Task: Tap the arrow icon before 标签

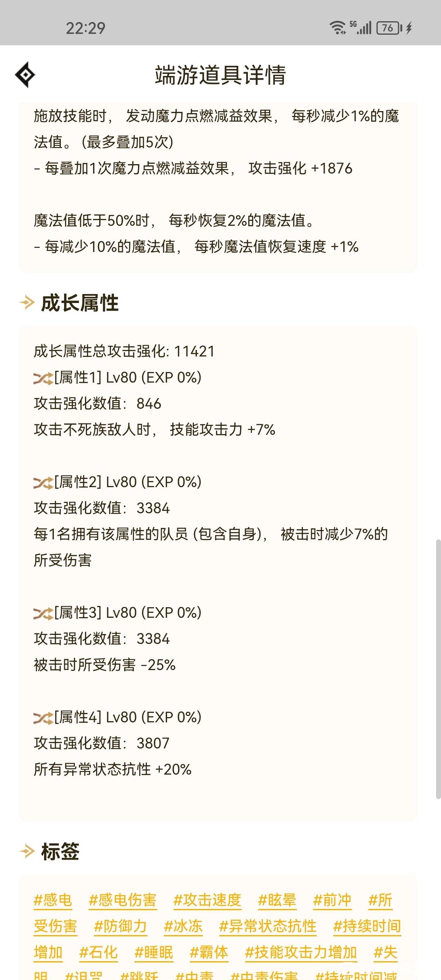Action: tap(27, 852)
